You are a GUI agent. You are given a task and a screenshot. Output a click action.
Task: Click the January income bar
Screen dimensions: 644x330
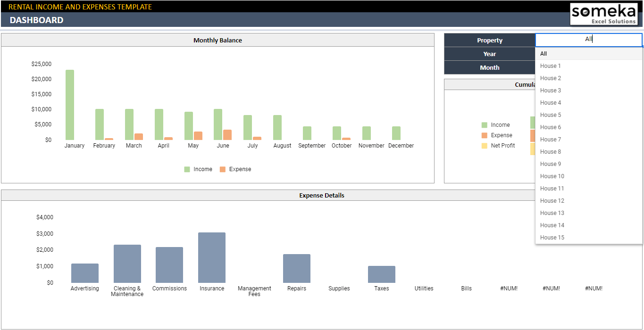pyautogui.click(x=70, y=105)
